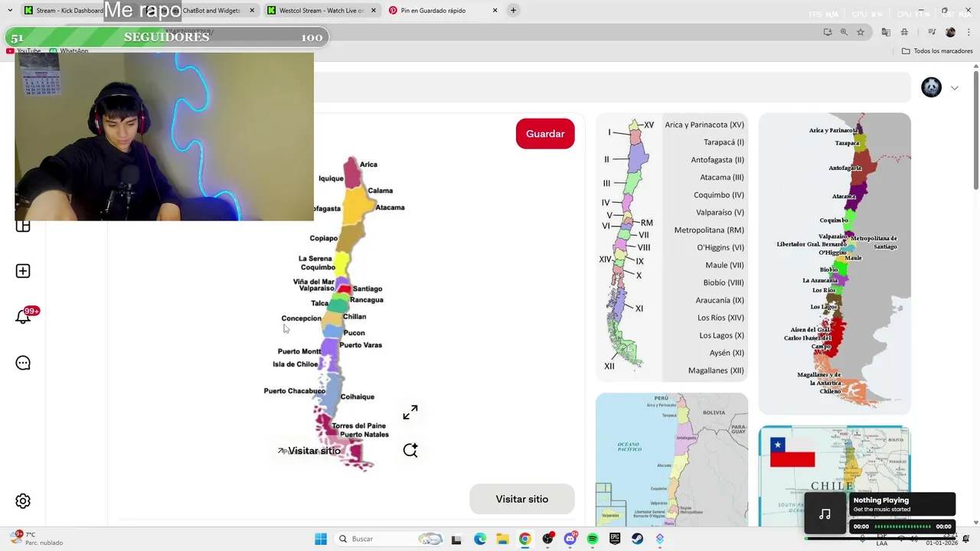The image size is (980, 551).
Task: Close the Westcol Stream tab
Action: tap(374, 11)
